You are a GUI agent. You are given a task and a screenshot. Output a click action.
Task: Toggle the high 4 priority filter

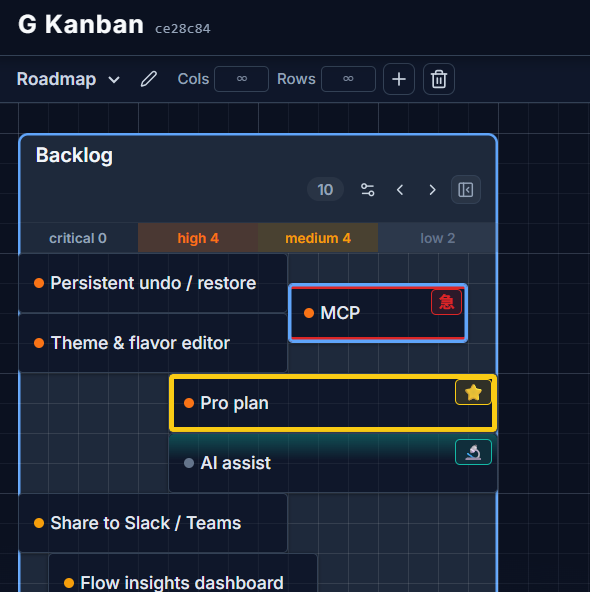coord(198,238)
